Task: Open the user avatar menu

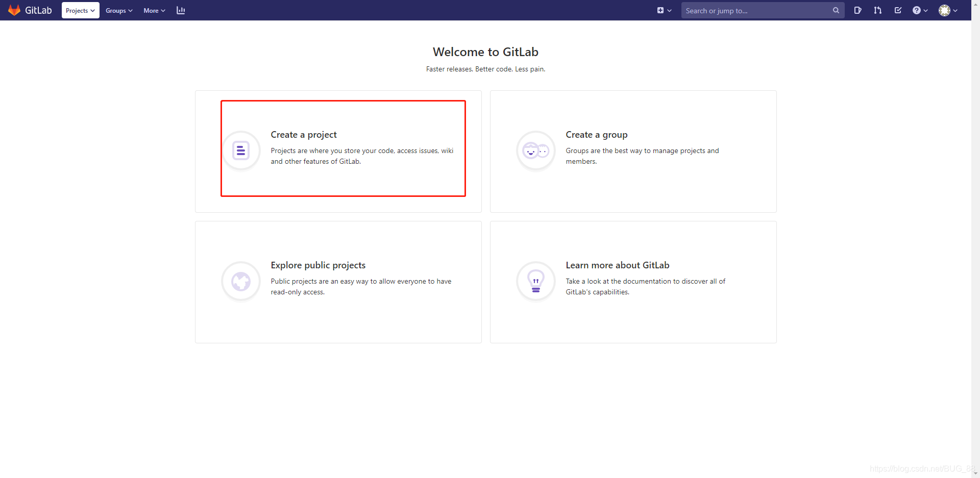Action: point(948,10)
